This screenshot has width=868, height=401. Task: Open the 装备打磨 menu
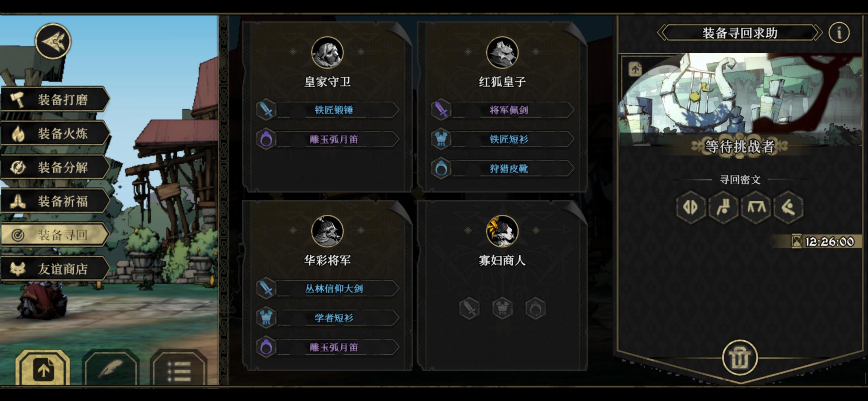(x=55, y=100)
